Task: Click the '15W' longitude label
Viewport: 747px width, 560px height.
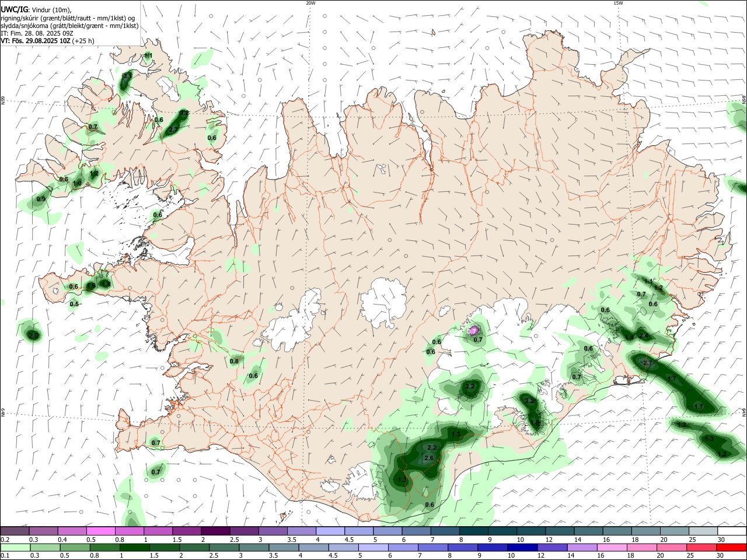Action: (618, 3)
